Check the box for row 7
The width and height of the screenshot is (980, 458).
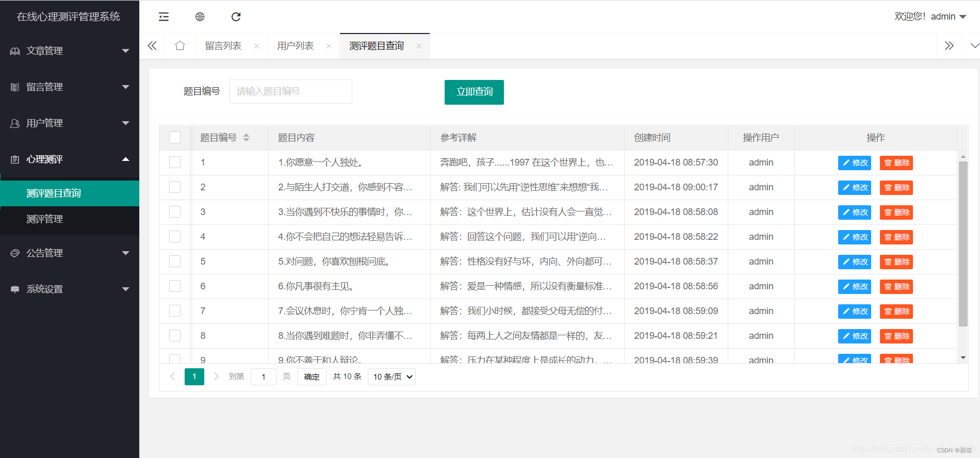(x=175, y=310)
